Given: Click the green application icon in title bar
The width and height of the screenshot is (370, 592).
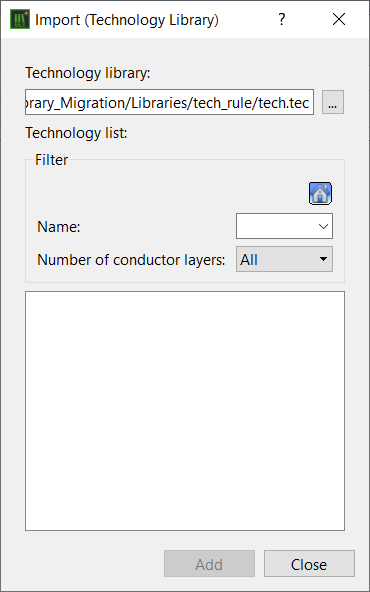Looking at the screenshot, I should tap(20, 20).
